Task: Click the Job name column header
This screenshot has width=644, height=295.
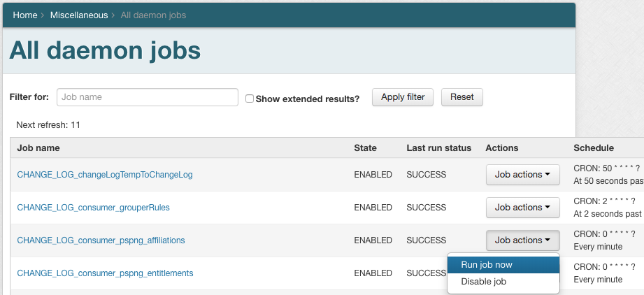Action: point(38,148)
